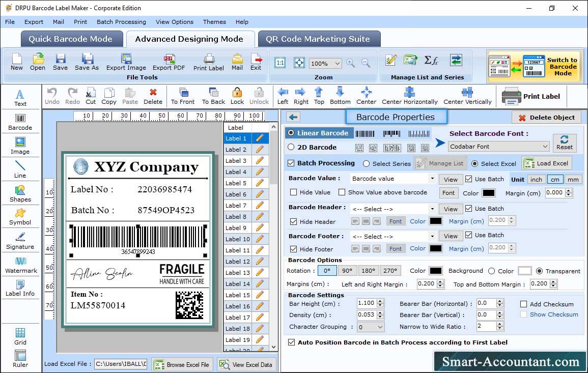Click the pencil edit icon for Label 5
The height and width of the screenshot is (373, 588).
pos(260,183)
